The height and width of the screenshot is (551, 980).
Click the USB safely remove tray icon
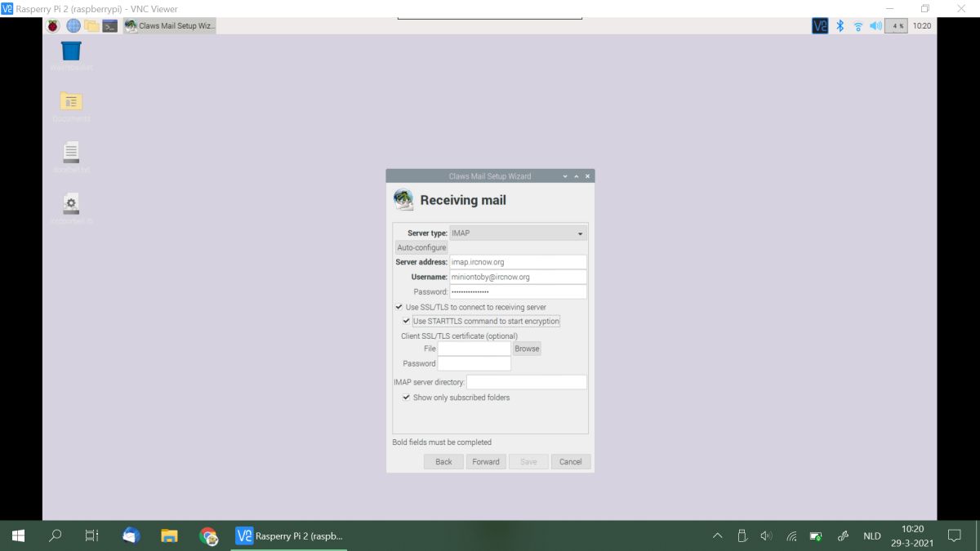click(x=742, y=536)
